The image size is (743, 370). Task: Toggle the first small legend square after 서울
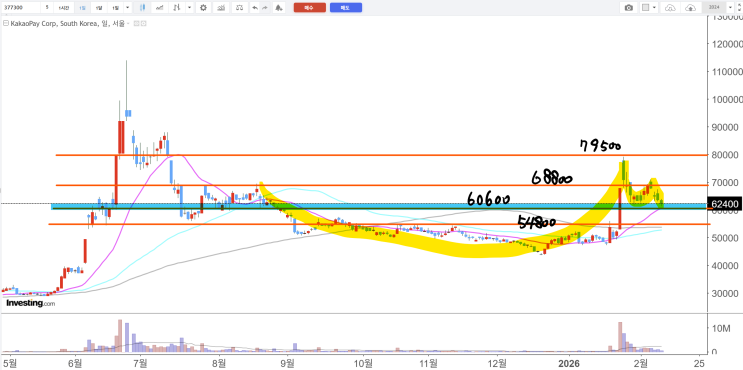[x=136, y=23]
